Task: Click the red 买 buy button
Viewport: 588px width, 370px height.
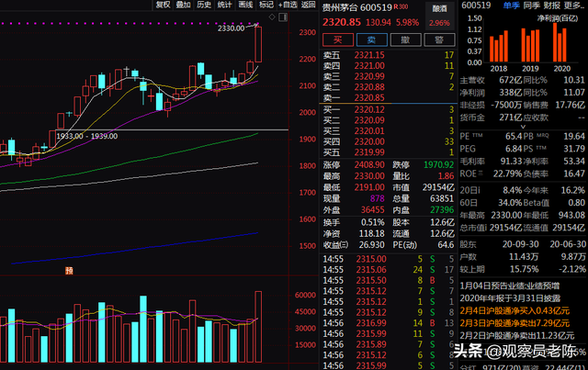Action: click(338, 39)
